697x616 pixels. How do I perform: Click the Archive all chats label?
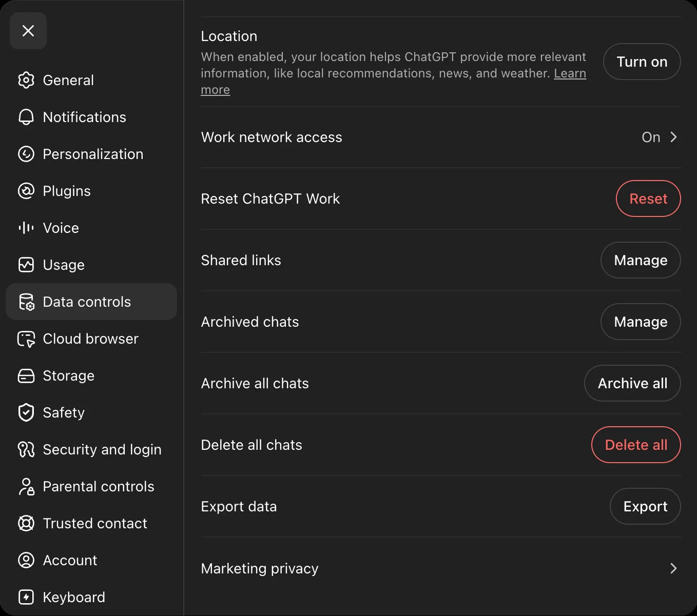pos(255,383)
